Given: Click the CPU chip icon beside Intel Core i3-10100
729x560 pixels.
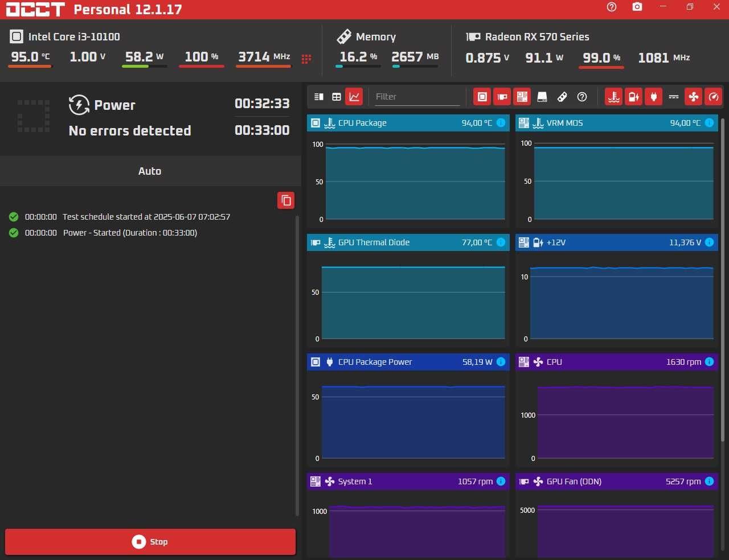Looking at the screenshot, I should [x=17, y=37].
